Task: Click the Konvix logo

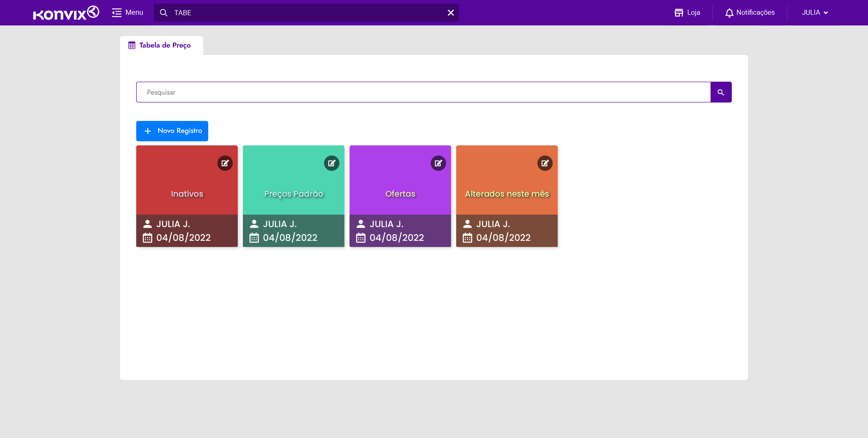Action: click(66, 13)
